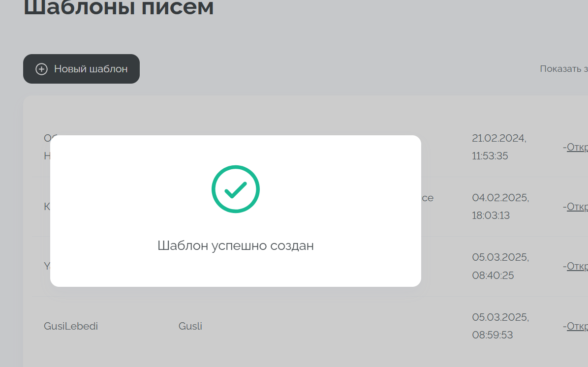Click the partially hidden "О" name in first row

pos(47,138)
